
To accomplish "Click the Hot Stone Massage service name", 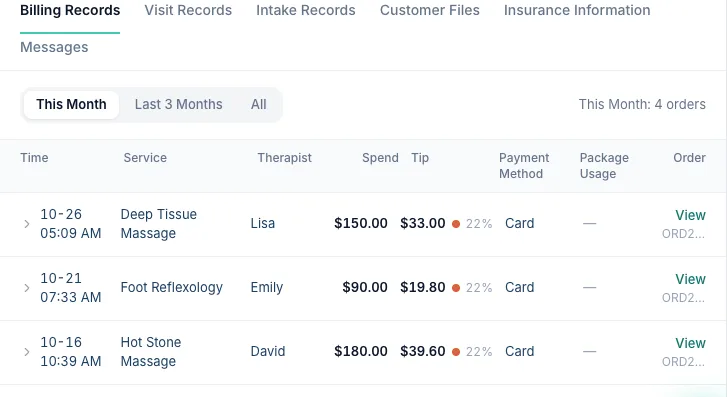I will [151, 352].
